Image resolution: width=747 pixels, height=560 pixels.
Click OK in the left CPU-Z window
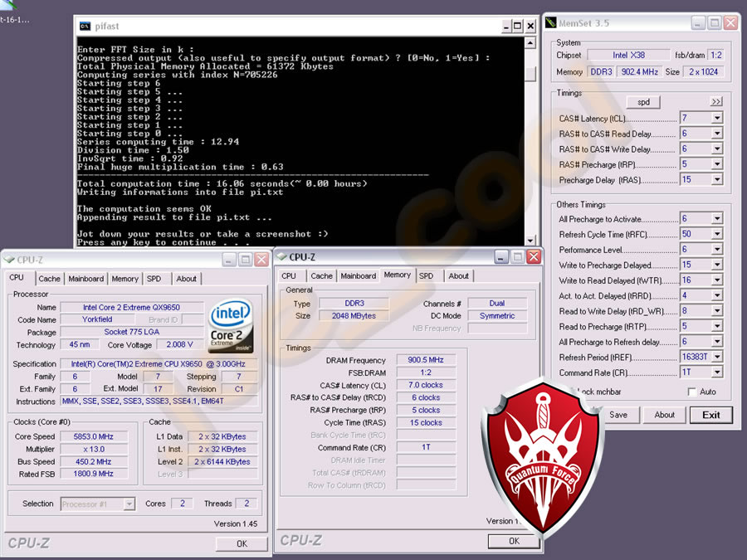(x=242, y=543)
